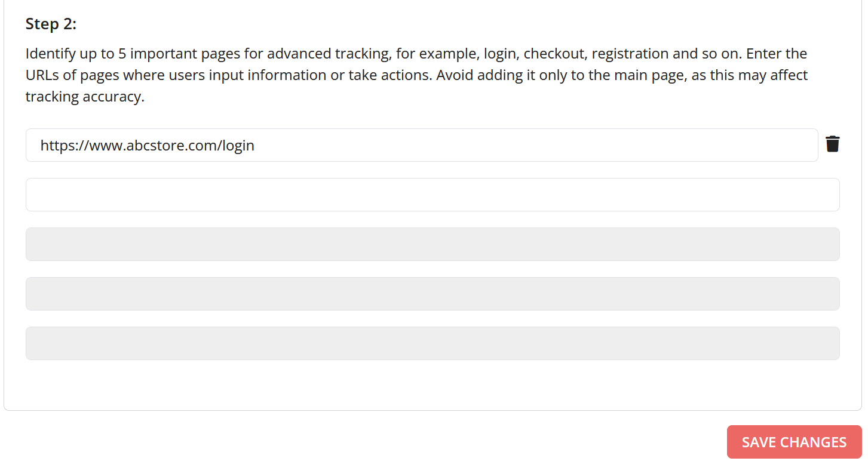Remove first tracked page using trash icon

[832, 145]
